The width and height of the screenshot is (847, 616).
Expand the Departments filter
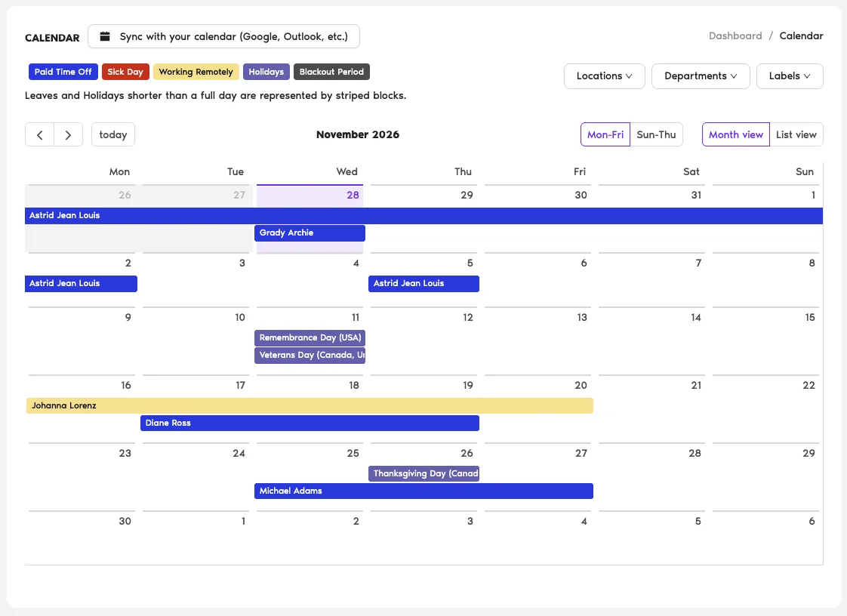click(x=701, y=76)
